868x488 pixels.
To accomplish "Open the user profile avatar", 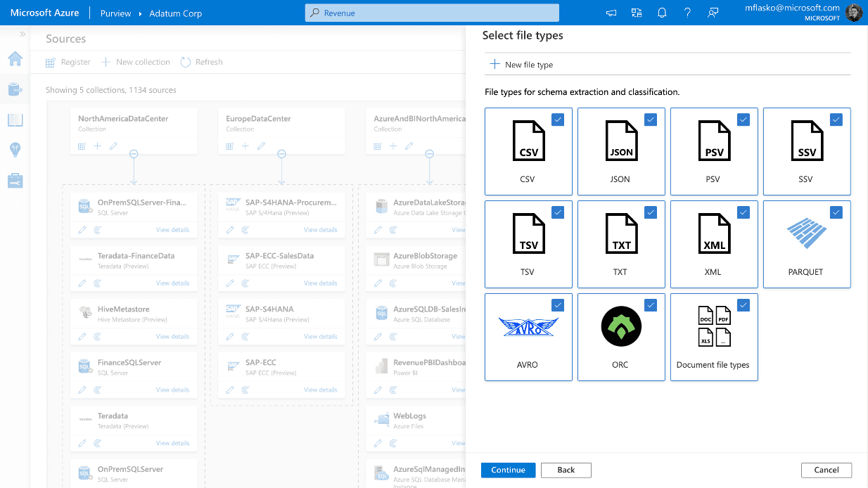I will pyautogui.click(x=854, y=13).
